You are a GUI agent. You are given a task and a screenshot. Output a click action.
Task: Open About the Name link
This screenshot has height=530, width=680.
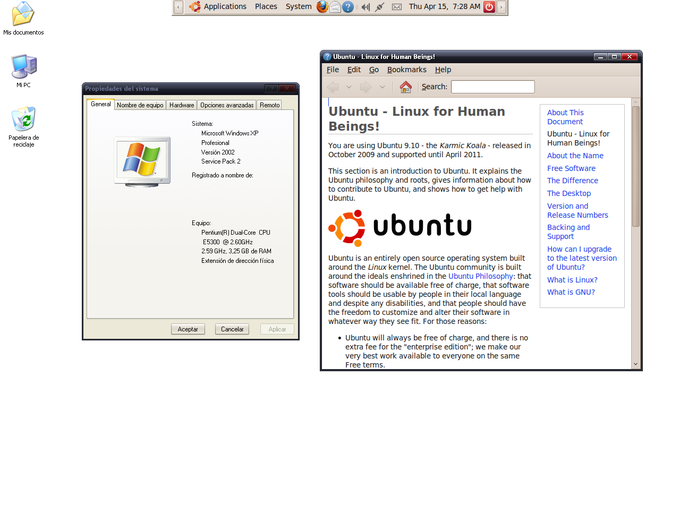[575, 156]
